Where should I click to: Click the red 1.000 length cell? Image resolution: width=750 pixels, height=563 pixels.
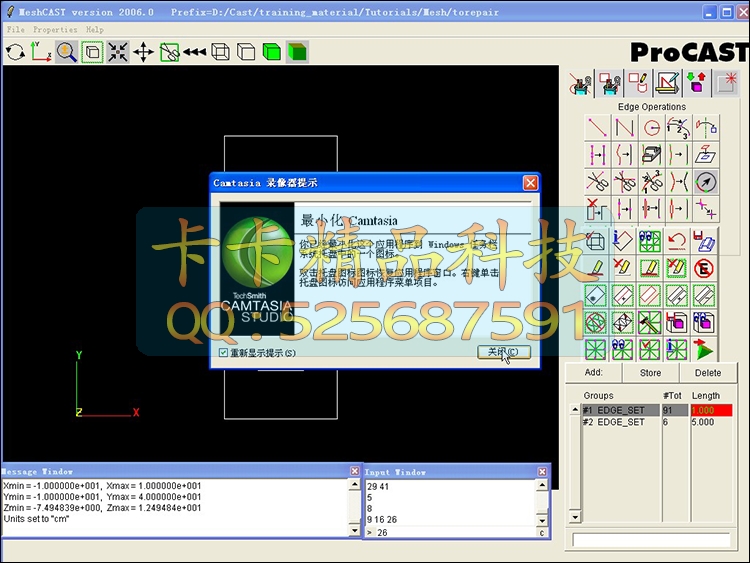tap(711, 410)
